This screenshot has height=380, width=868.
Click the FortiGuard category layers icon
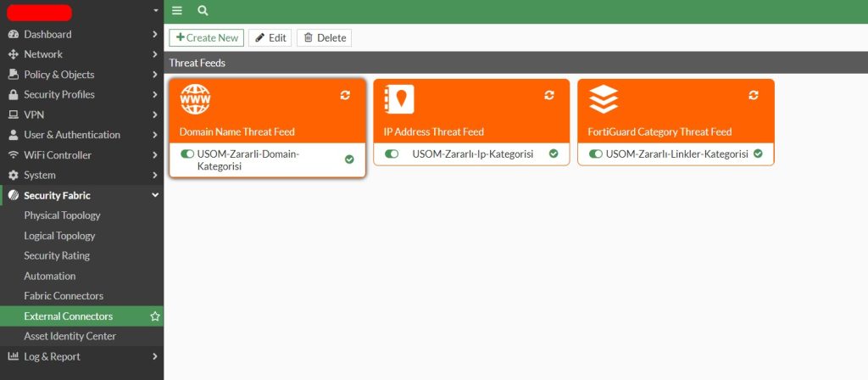(x=604, y=99)
